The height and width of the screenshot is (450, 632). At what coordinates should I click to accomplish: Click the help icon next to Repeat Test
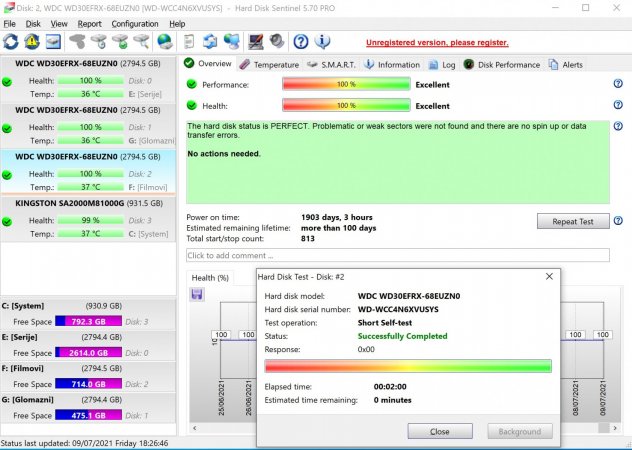[x=618, y=221]
